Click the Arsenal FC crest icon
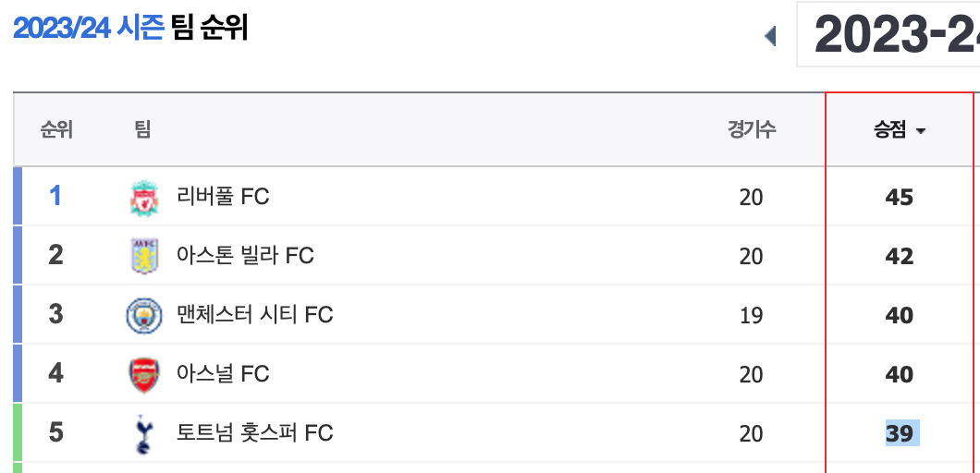Viewport: 980px width, 473px height. (143, 375)
